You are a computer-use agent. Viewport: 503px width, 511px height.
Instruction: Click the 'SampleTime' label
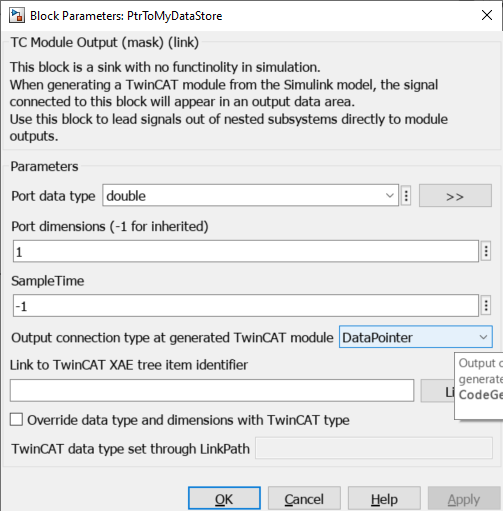click(x=48, y=281)
